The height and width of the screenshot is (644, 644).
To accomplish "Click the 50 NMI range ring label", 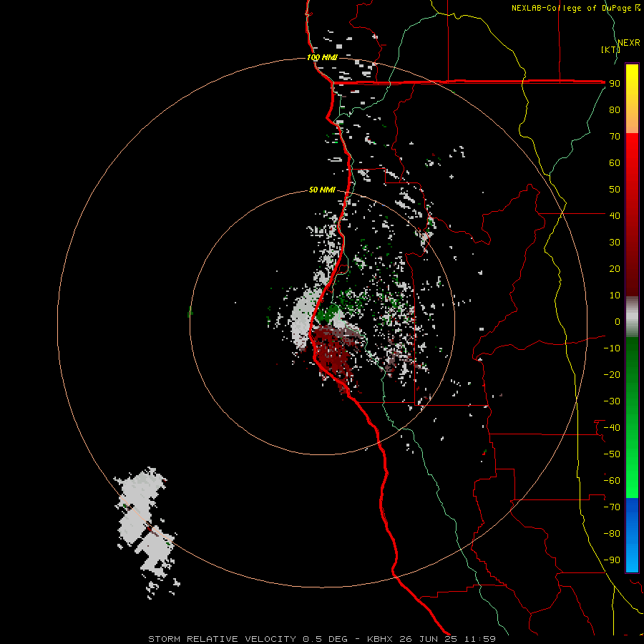I will (x=322, y=190).
